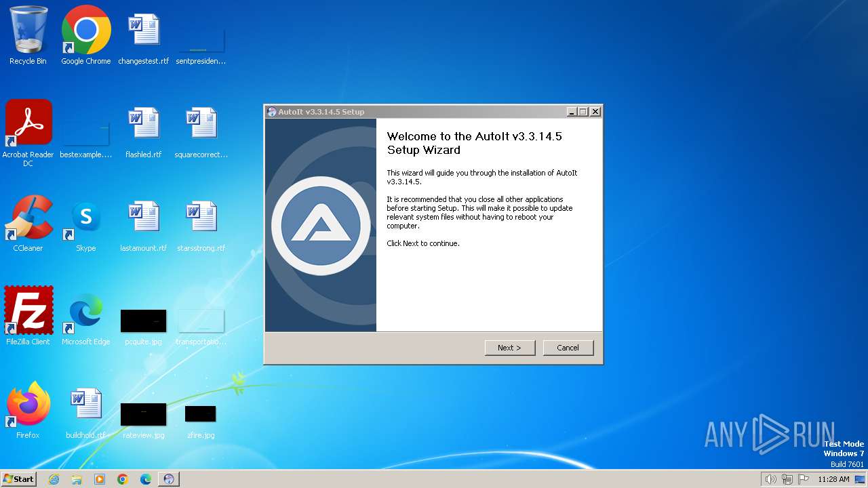Image resolution: width=868 pixels, height=488 pixels.
Task: Select lastamount.rtf desktop file
Action: (x=144, y=226)
